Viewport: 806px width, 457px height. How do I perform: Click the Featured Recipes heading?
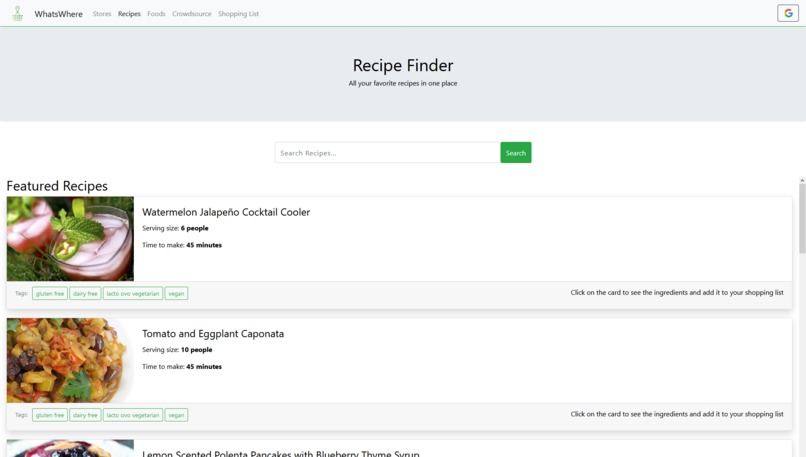[57, 186]
